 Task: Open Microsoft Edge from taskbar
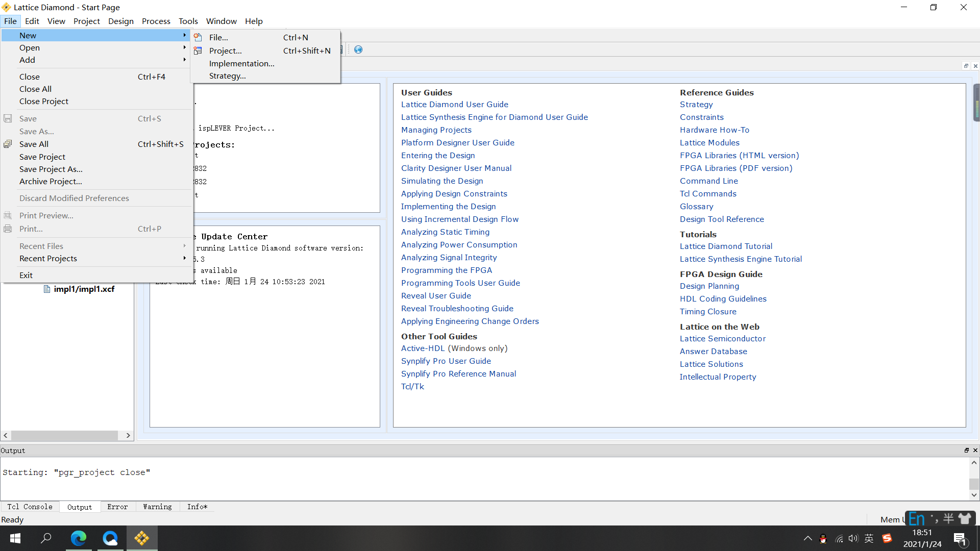pos(79,538)
